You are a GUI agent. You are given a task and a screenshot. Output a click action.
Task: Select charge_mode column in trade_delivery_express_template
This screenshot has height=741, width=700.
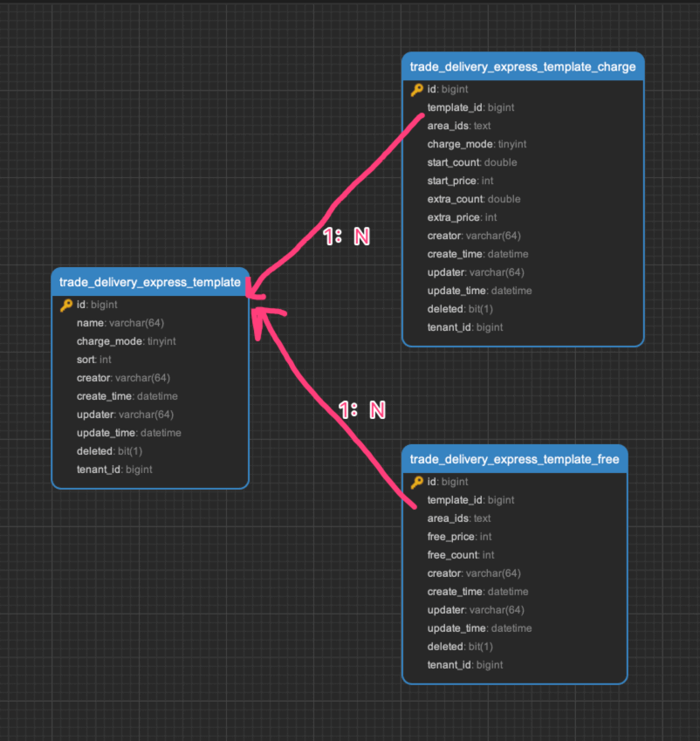[126, 341]
